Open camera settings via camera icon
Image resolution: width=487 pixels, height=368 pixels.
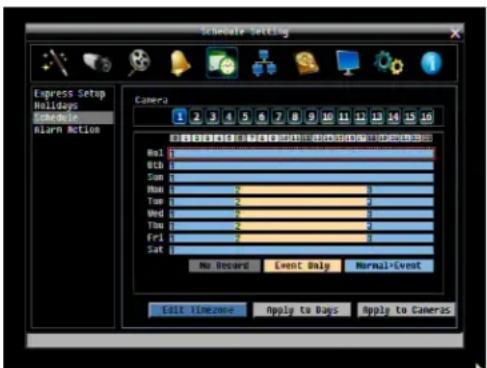coord(97,63)
